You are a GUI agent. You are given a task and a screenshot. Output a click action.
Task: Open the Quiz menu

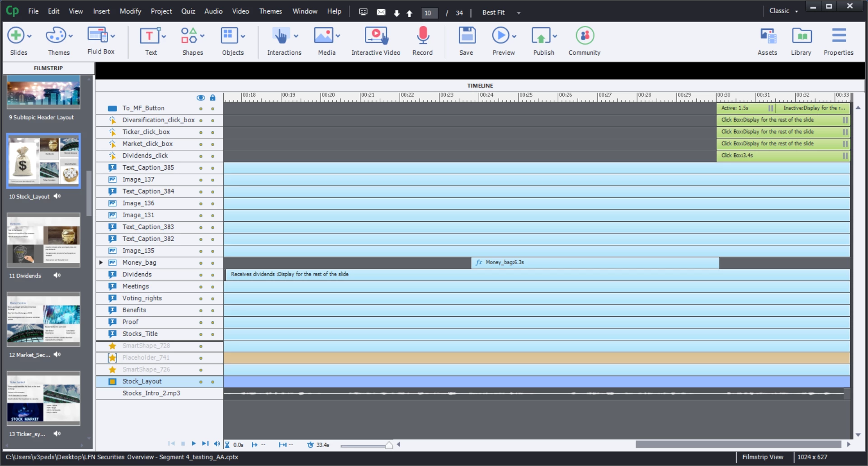pos(188,11)
